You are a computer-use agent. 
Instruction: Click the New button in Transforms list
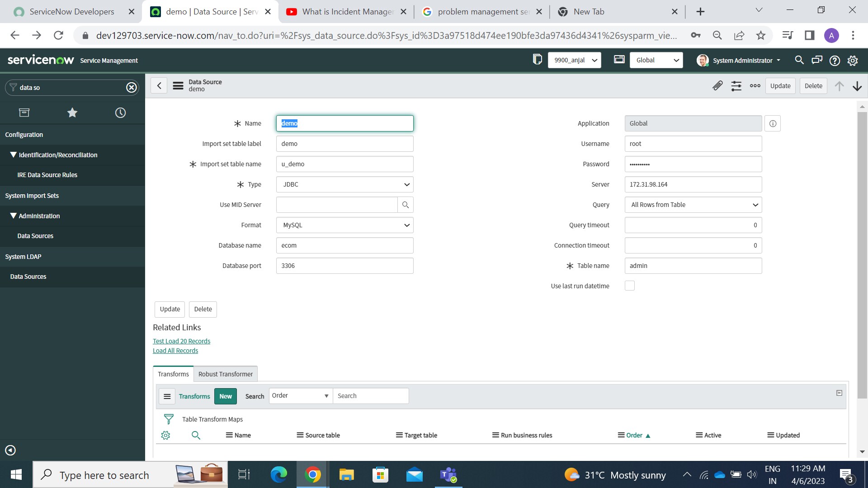click(225, 396)
